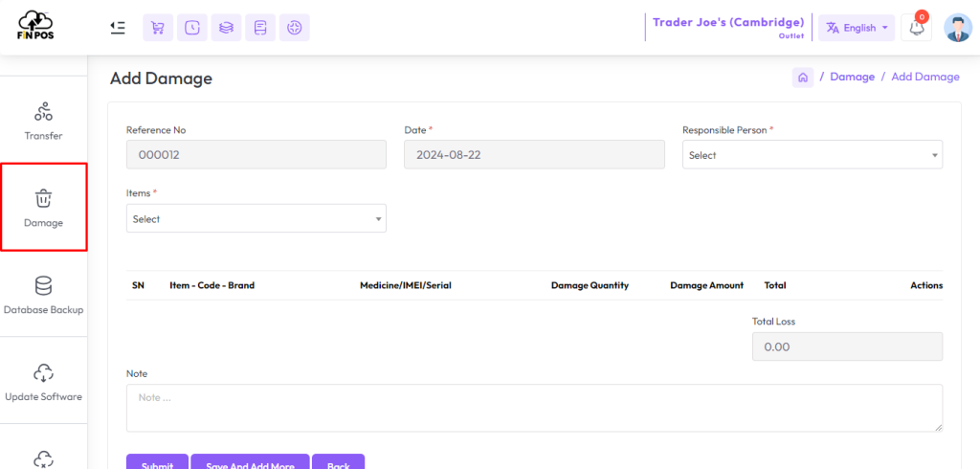The height and width of the screenshot is (469, 980).
Task: Click the Trader Joe's (Cambridge) outlet name
Action: pos(728,23)
